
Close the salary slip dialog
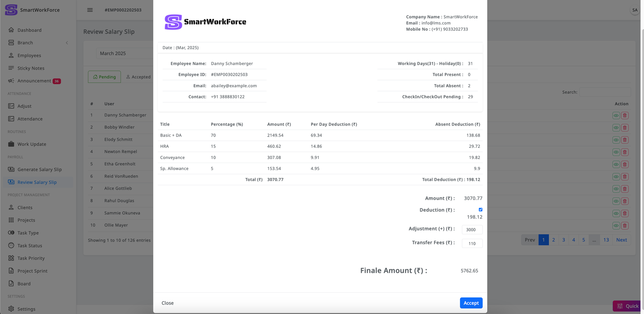[x=167, y=303]
